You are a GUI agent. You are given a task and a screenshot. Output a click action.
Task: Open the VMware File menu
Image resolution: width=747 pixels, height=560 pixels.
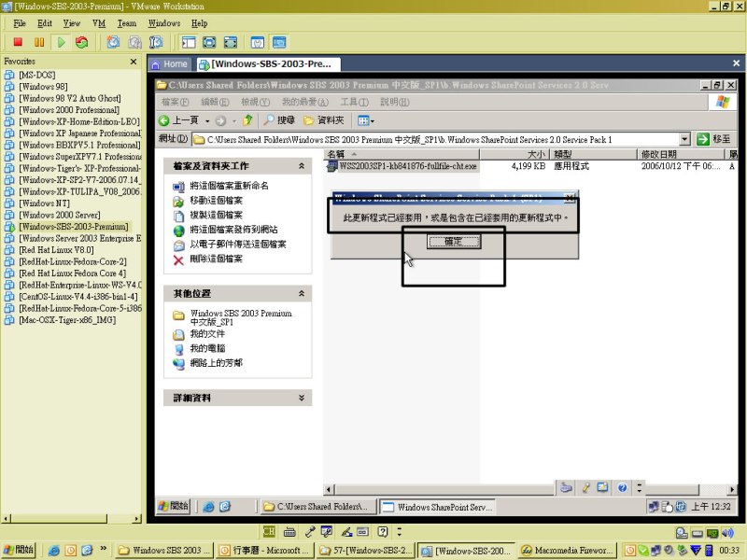coord(20,23)
